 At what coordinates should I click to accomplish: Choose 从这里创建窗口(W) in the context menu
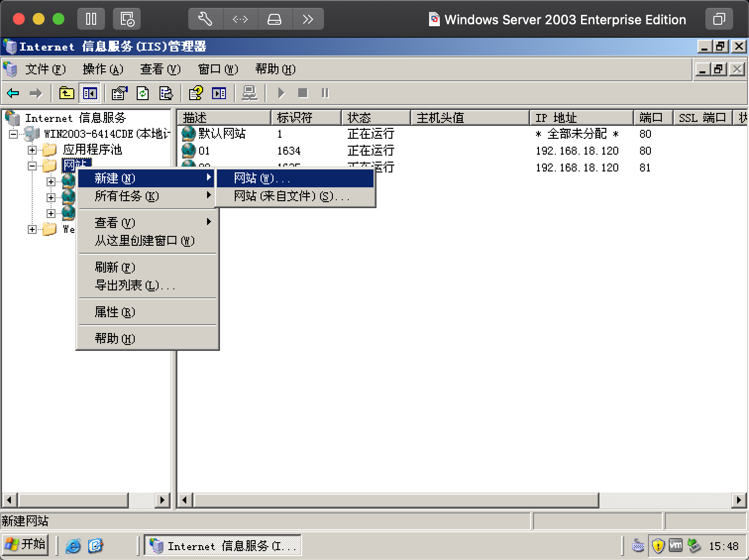147,241
